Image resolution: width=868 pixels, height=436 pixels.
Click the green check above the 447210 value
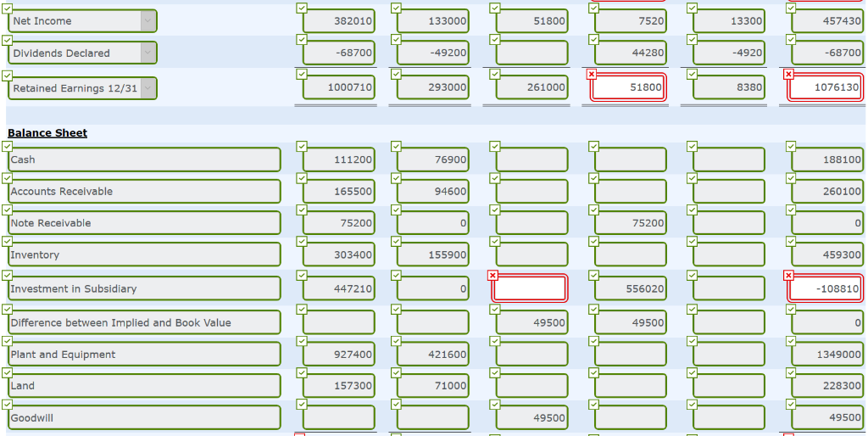click(301, 276)
